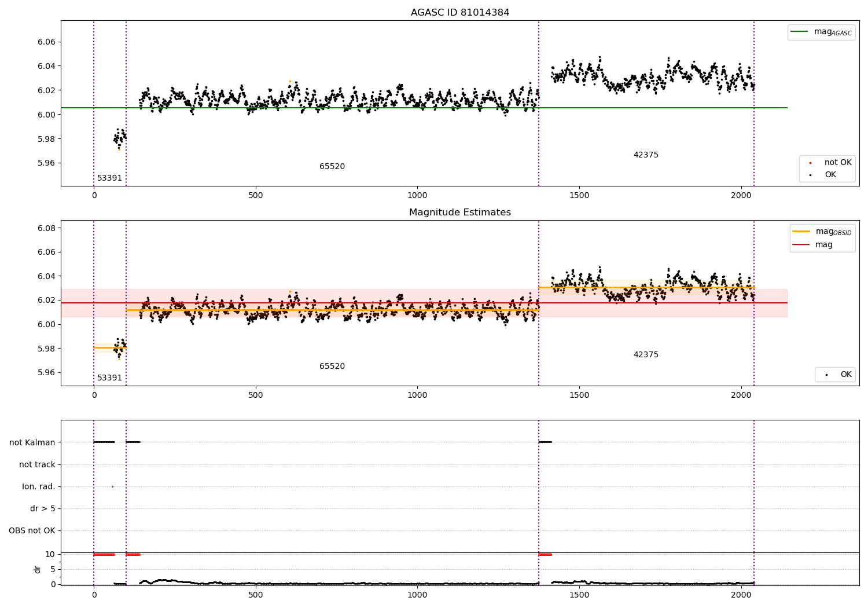Click the 'Magnitude Estimates' subplot title
Screen dimensions: 868x608
pyautogui.click(x=460, y=213)
